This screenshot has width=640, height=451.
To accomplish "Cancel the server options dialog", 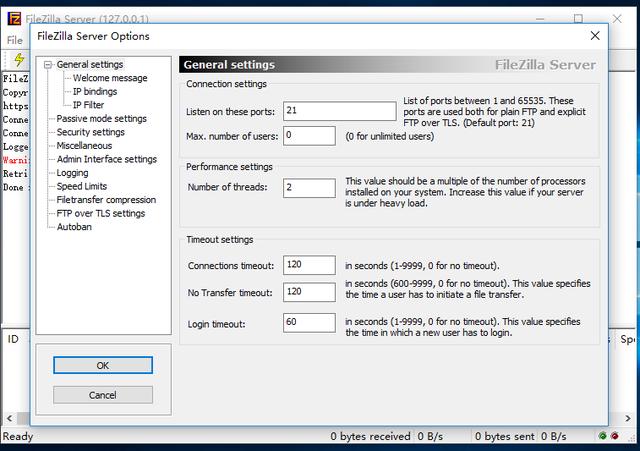I will click(x=103, y=395).
